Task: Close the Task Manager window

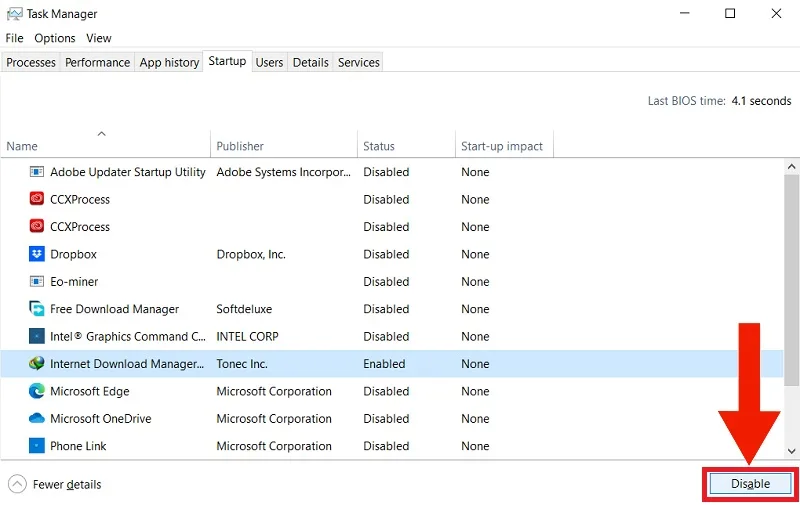Action: tap(776, 14)
